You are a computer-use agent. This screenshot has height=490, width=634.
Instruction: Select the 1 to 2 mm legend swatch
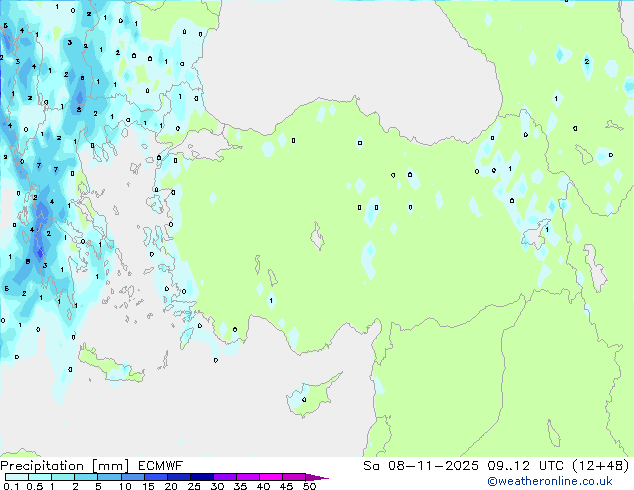click(63, 477)
